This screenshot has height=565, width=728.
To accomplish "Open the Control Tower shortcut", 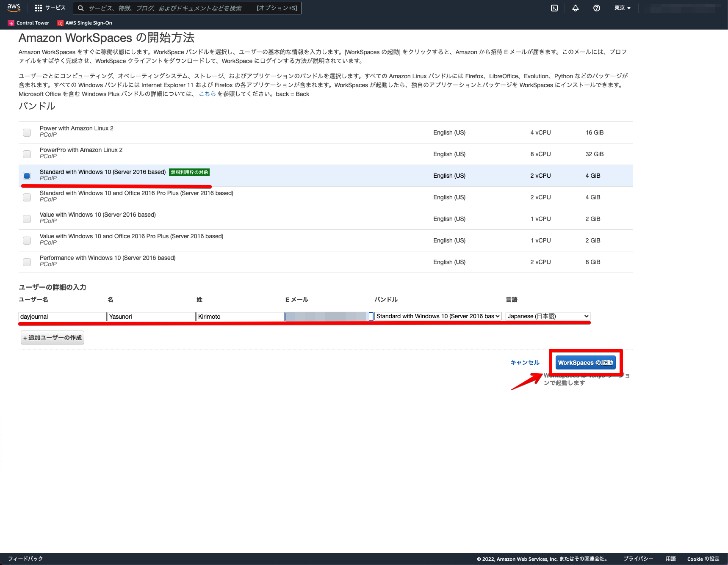I will pyautogui.click(x=28, y=23).
